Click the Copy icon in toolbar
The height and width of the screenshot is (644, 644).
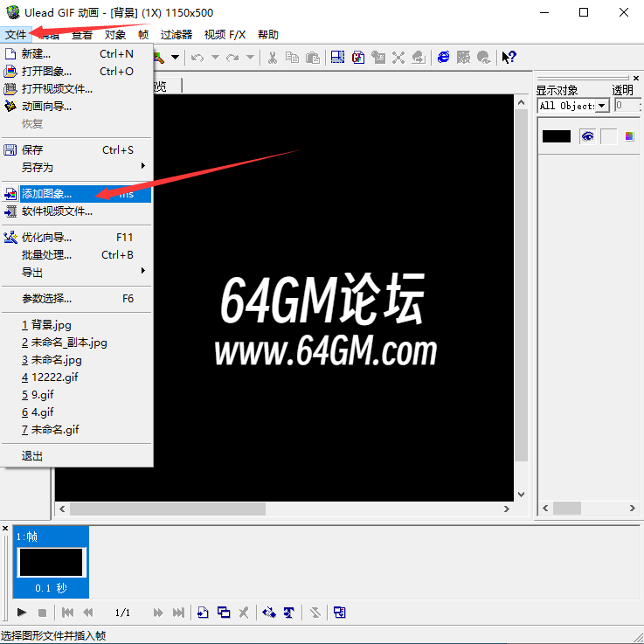pyautogui.click(x=292, y=58)
